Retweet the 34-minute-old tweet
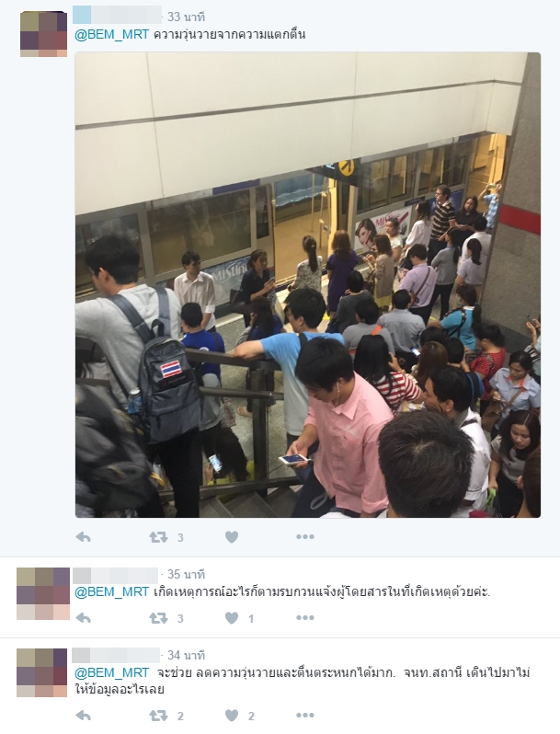Image resolution: width=560 pixels, height=734 pixels. click(158, 716)
